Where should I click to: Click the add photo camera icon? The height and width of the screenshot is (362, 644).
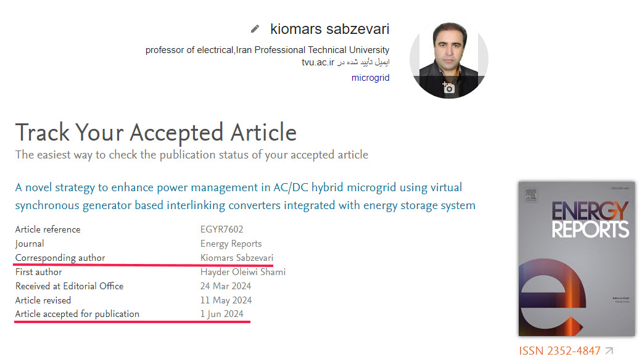[x=448, y=88]
